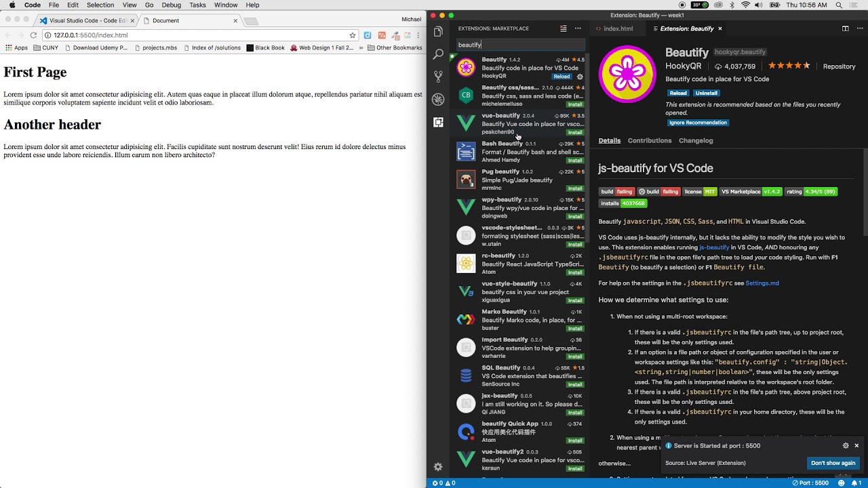Open editor more actions ellipsis
The width and height of the screenshot is (868, 488).
pyautogui.click(x=859, y=28)
